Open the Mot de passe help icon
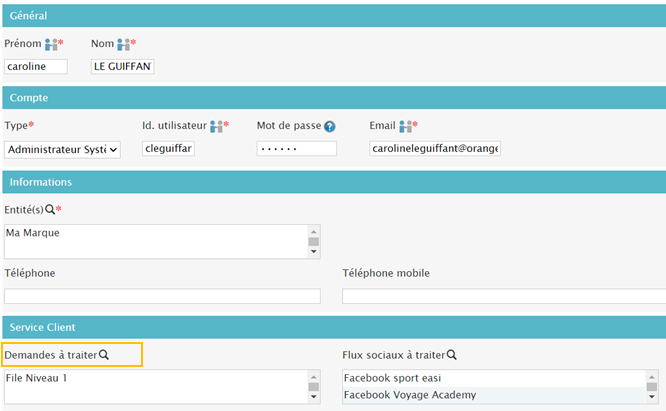The image size is (666, 411). (x=329, y=127)
